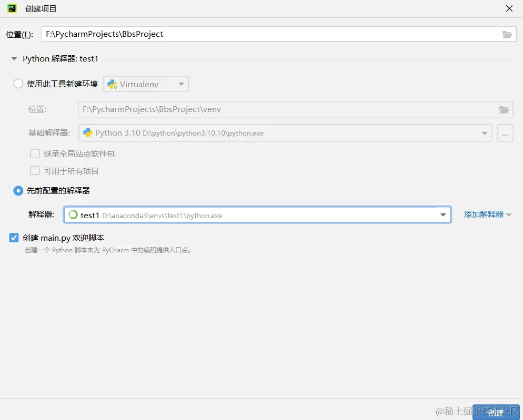Click the project location input field

279,34
